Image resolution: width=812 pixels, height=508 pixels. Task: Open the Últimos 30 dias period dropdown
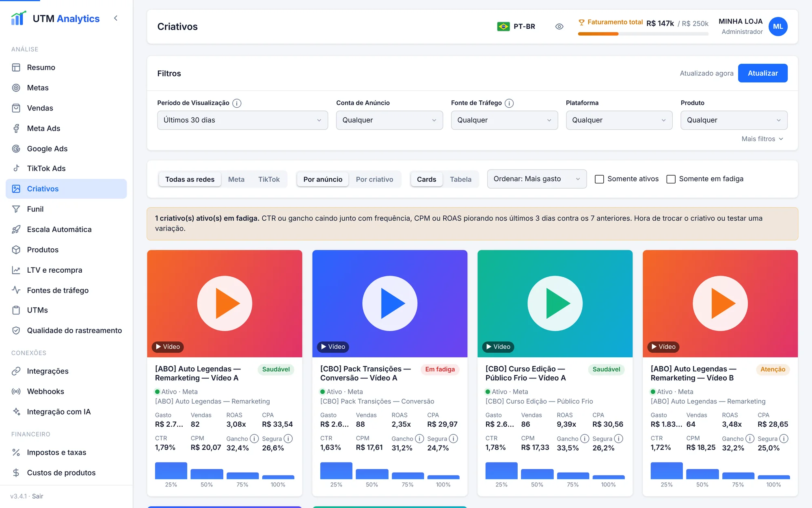[242, 120]
